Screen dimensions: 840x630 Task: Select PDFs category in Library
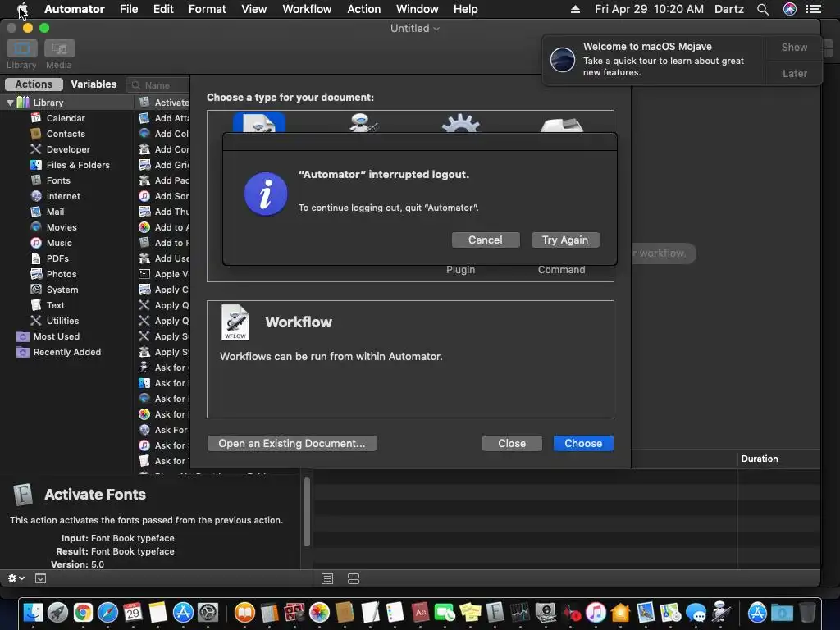click(57, 258)
